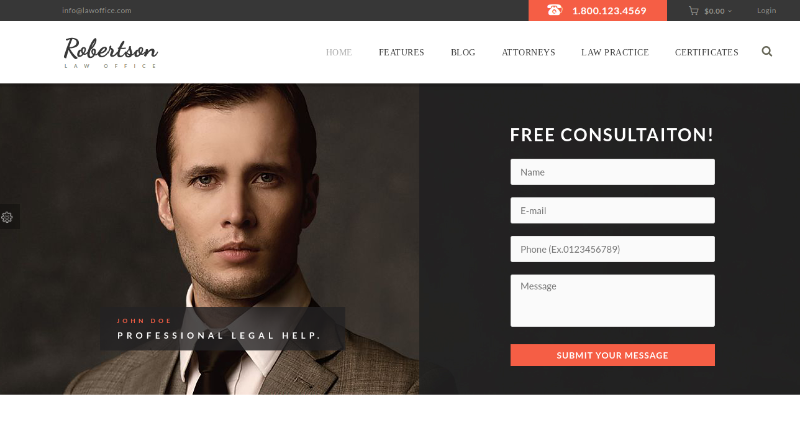This screenshot has height=432, width=800.
Task: Go to the Blog page
Action: click(463, 52)
